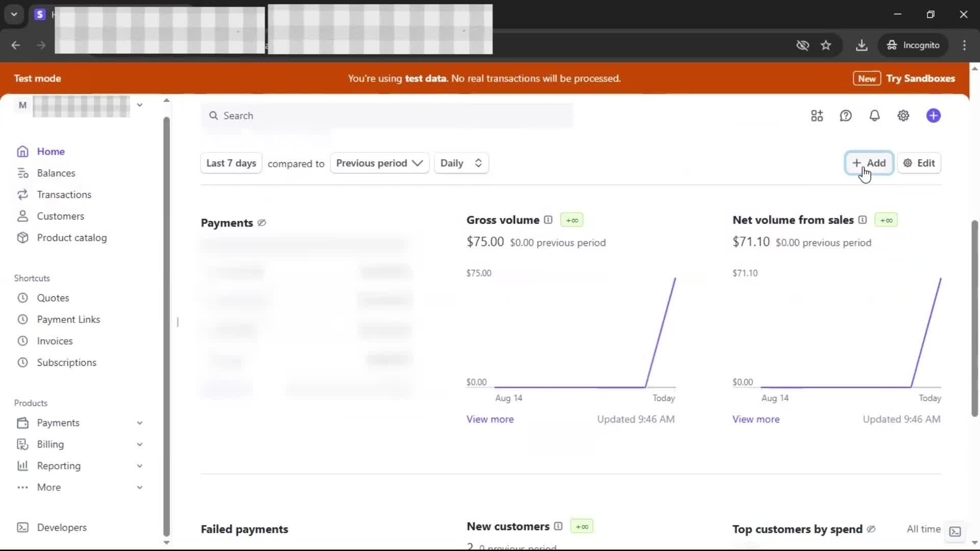The image size is (980, 551).
Task: Open the settings gear icon
Action: (x=903, y=116)
